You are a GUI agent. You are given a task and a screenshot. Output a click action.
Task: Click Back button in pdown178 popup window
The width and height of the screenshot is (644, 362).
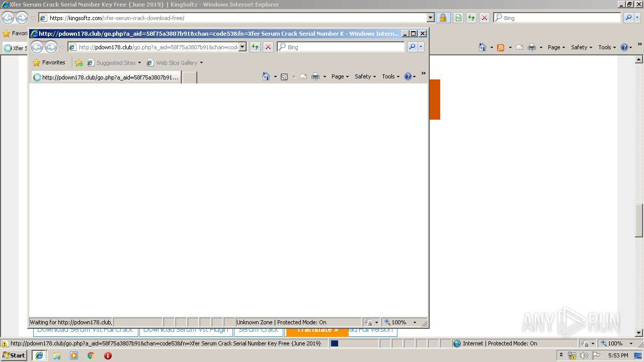pyautogui.click(x=37, y=47)
